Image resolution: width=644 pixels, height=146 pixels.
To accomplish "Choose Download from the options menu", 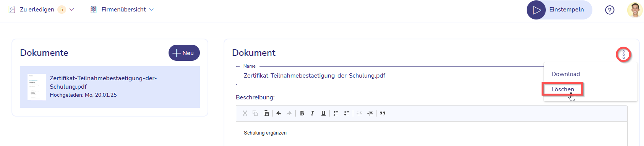I will coord(566,74).
